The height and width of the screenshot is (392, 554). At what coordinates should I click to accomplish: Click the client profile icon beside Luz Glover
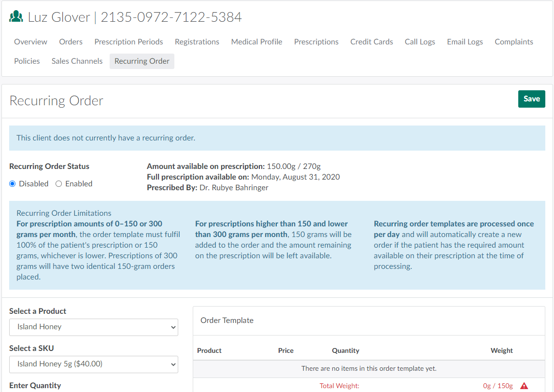click(x=16, y=17)
